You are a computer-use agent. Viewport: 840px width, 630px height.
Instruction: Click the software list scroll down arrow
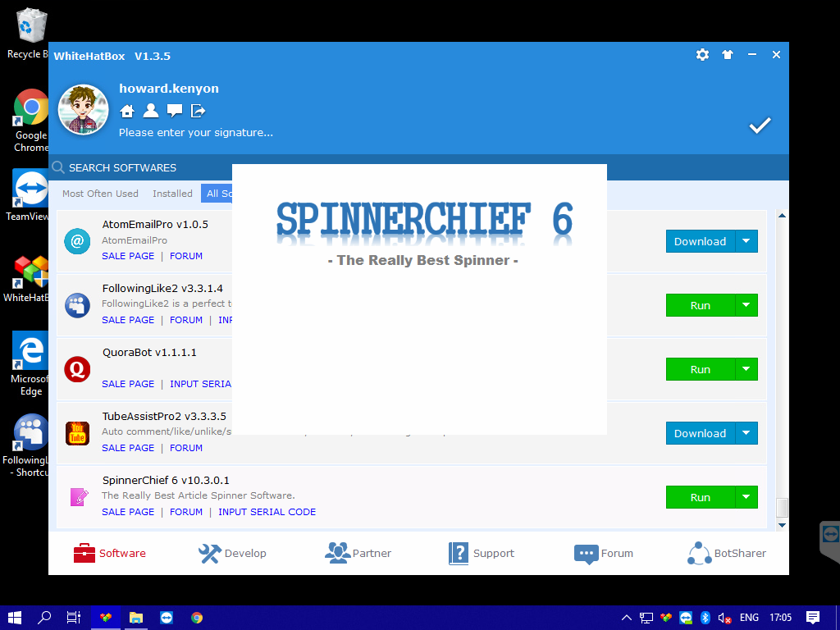[x=782, y=524]
